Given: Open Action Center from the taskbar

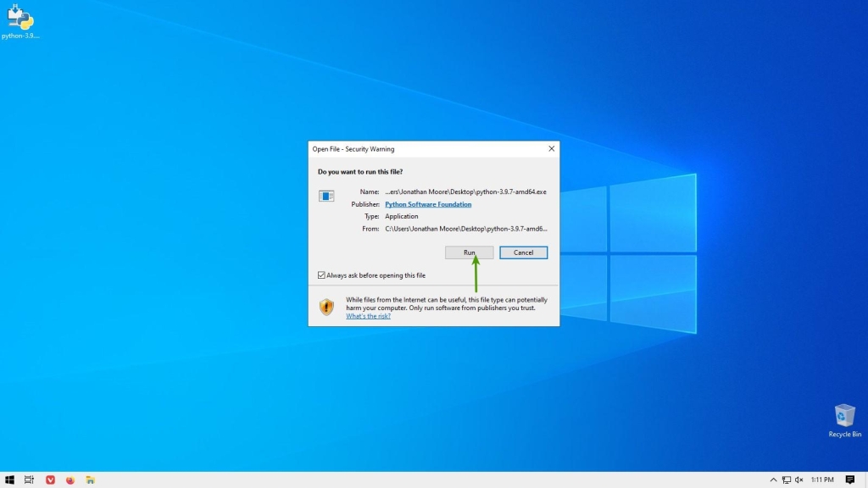Looking at the screenshot, I should (852, 479).
